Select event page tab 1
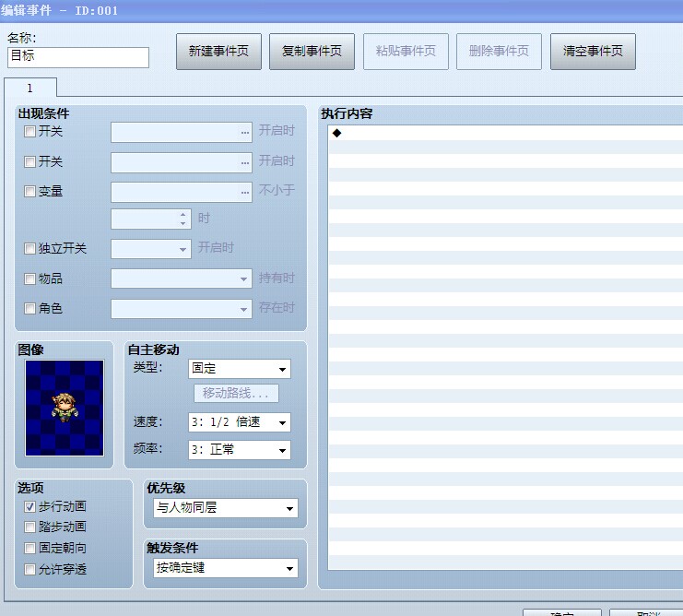 (30, 88)
